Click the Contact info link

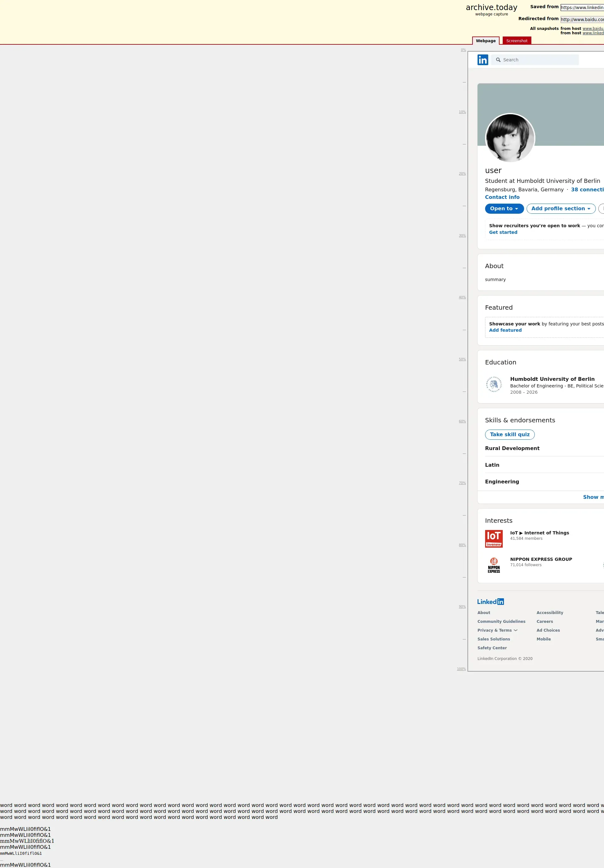[x=502, y=197]
